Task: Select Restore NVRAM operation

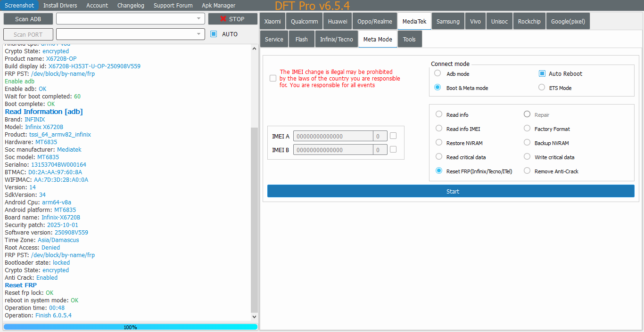Action: click(x=439, y=143)
